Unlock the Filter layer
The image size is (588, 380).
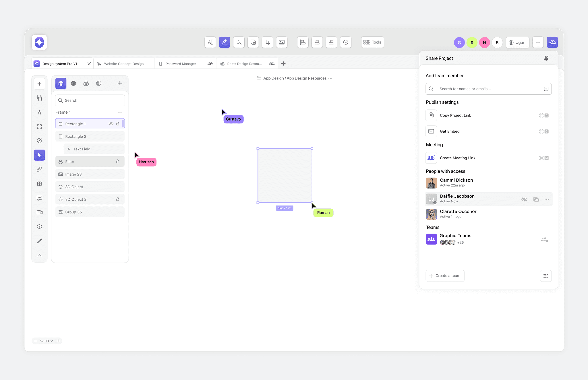coord(118,161)
